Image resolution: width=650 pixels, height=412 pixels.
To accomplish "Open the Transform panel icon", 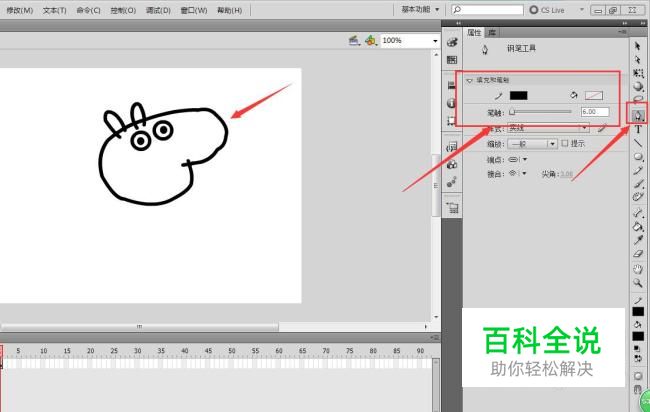I will [452, 121].
